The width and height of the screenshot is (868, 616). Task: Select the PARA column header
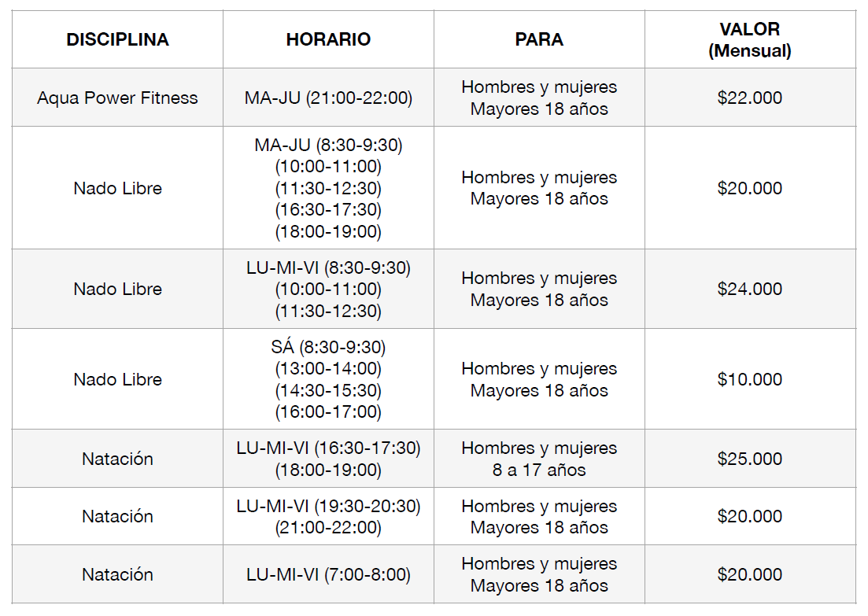(539, 40)
